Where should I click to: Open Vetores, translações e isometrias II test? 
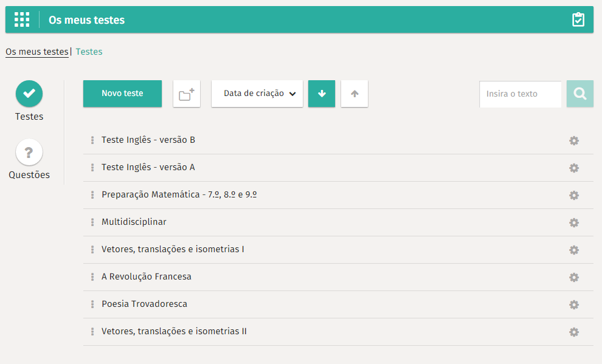(x=174, y=331)
